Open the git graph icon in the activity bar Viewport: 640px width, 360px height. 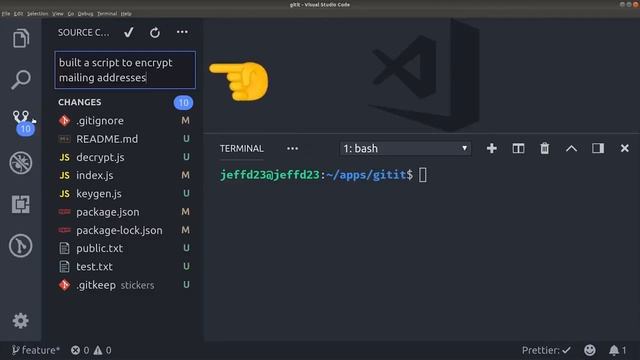pyautogui.click(x=21, y=246)
